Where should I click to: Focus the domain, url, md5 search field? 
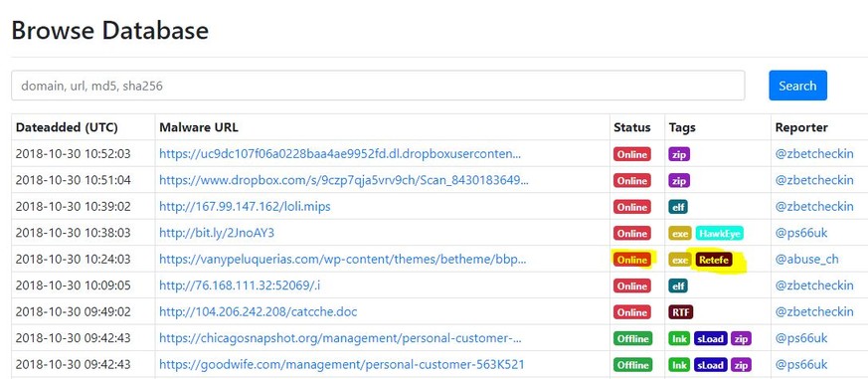[378, 86]
